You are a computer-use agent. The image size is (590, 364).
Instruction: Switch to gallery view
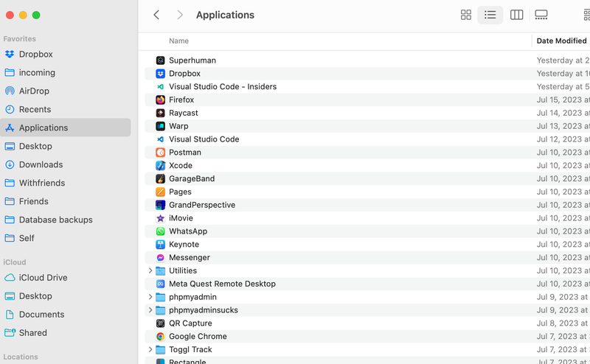[541, 15]
